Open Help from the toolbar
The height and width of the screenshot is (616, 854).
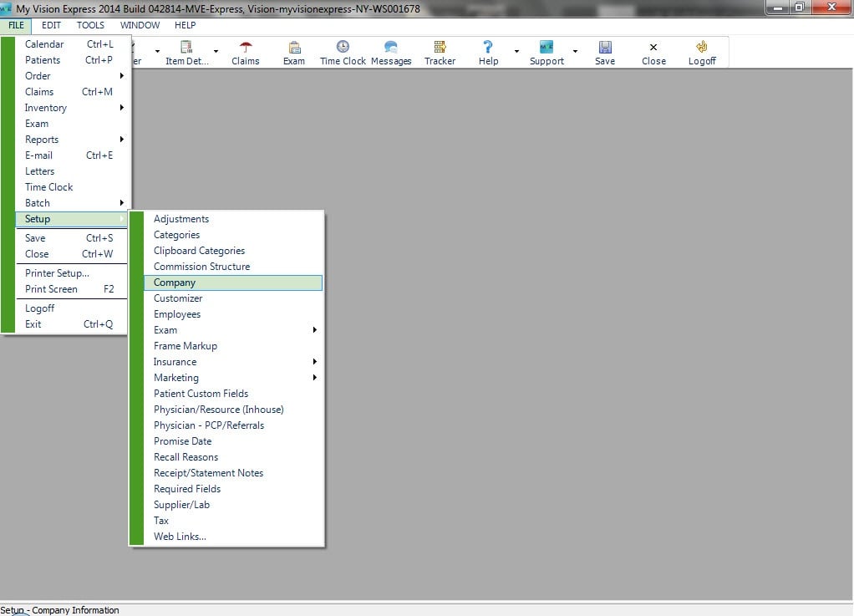click(x=488, y=52)
